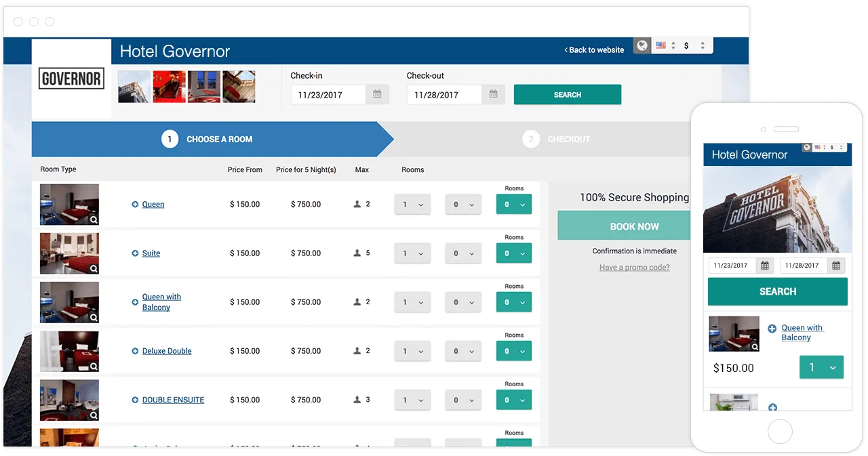Image resolution: width=868 pixels, height=456 pixels.
Task: Click magnifier on the Suite room photo
Action: coord(94,268)
